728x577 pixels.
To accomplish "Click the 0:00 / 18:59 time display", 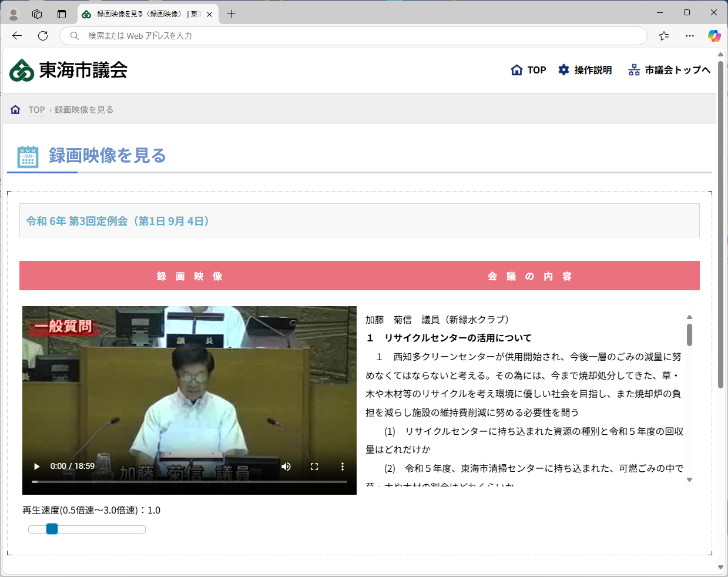I will point(72,466).
